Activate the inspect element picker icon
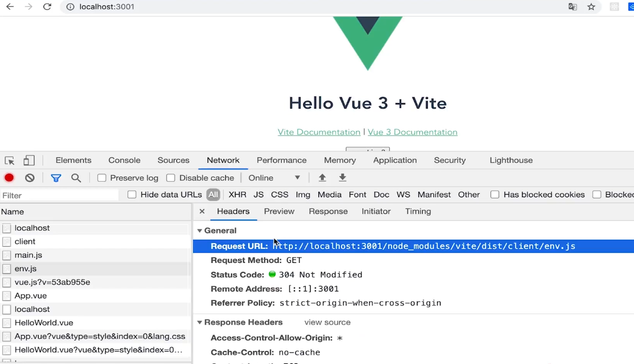The width and height of the screenshot is (634, 364). tap(9, 161)
